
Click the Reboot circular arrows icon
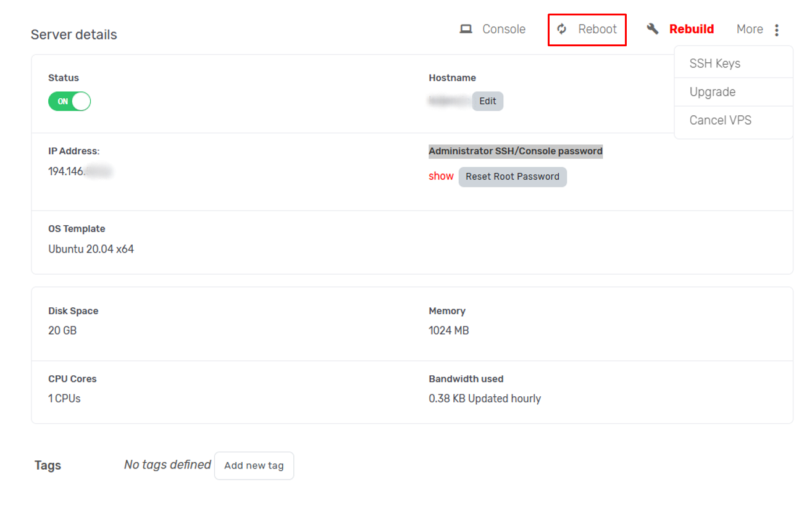pos(562,29)
